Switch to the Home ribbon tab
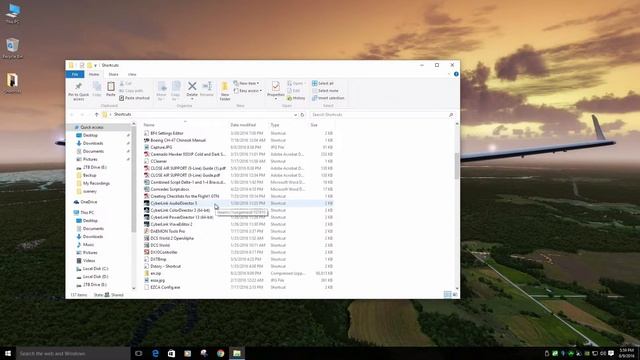 pos(94,74)
